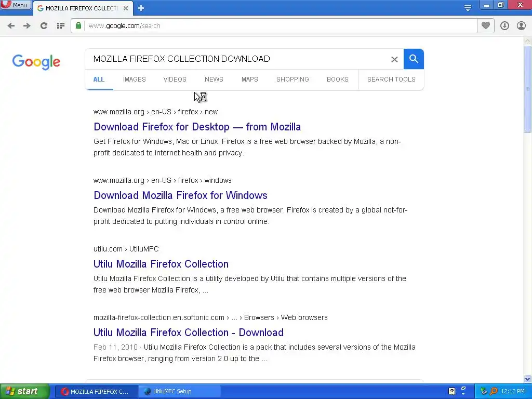
Task: Switch to SHOPPING results tab
Action: point(292,79)
